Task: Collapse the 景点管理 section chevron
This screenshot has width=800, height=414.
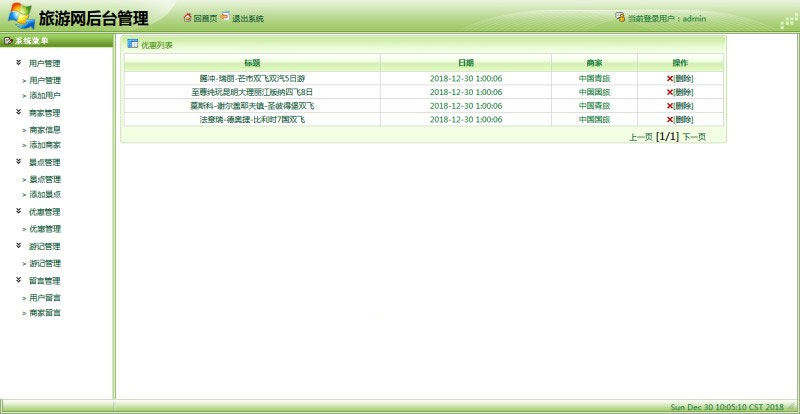Action: click(18, 161)
